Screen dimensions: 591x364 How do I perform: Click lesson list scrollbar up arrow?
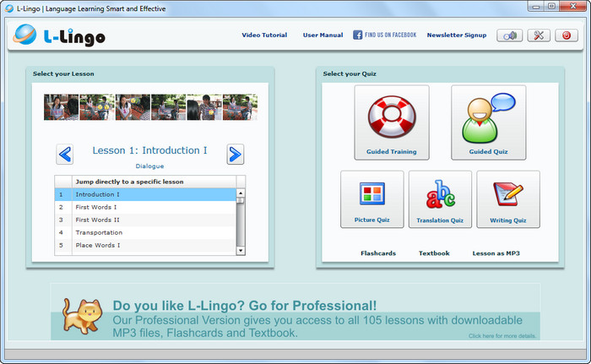coord(241,193)
